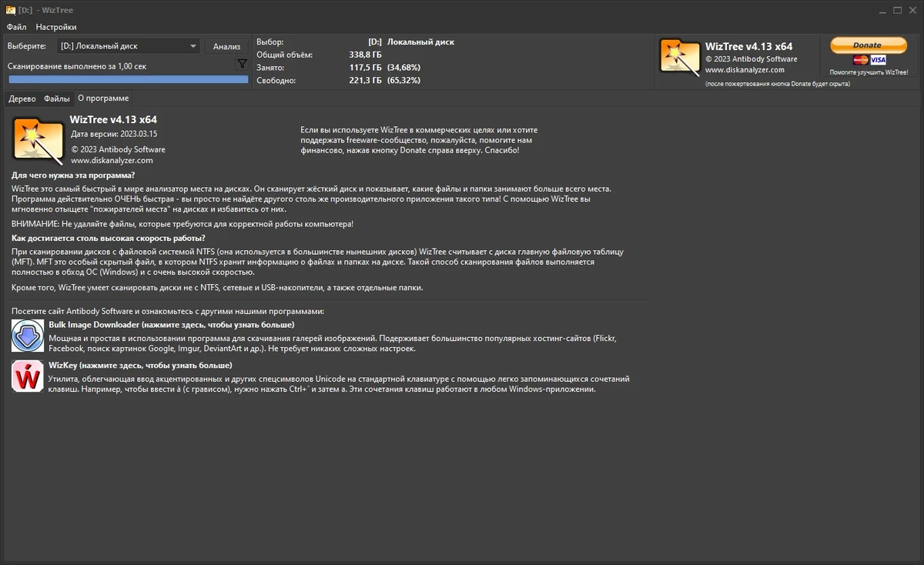The image size is (924, 565).
Task: Switch to the Дерево tab
Action: pyautogui.click(x=22, y=99)
